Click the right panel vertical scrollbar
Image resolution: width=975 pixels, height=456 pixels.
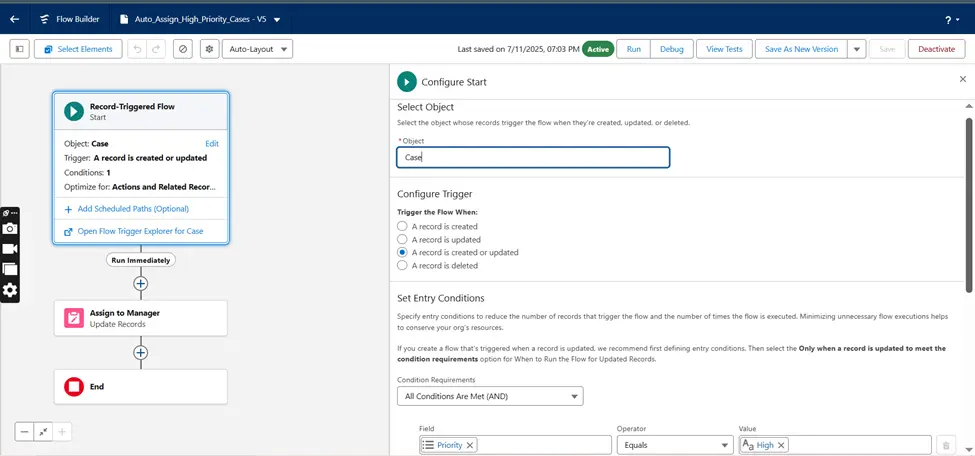coord(969,205)
